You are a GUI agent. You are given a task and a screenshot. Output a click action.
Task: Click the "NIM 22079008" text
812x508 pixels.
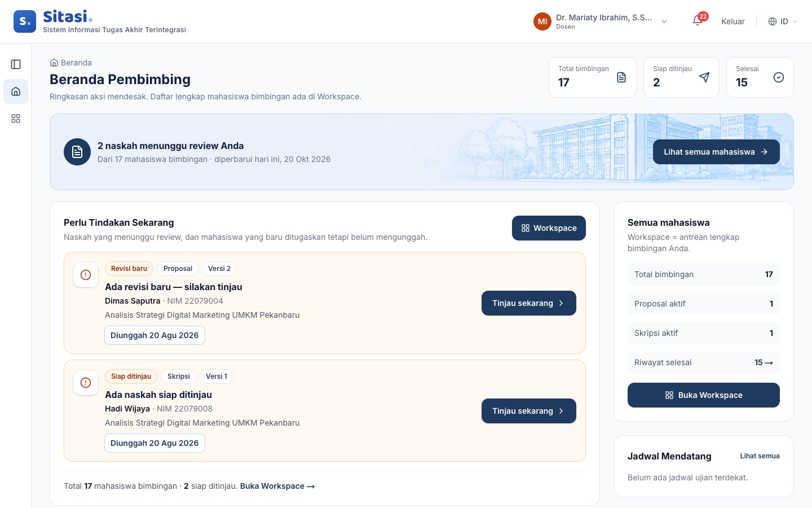coord(184,409)
